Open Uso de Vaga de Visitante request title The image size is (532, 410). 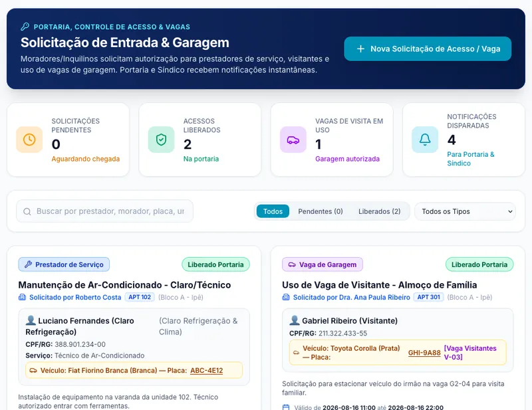point(379,285)
